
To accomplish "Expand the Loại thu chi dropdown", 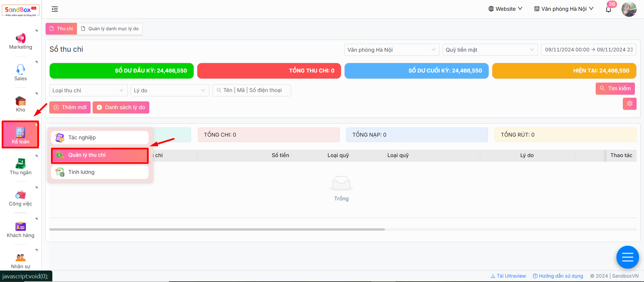I will coord(88,90).
